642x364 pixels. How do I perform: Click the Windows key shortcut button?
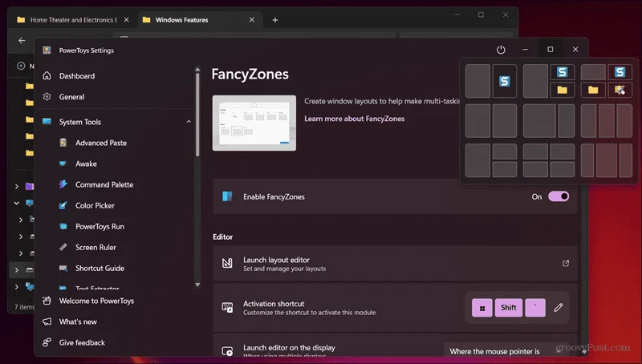tap(482, 308)
